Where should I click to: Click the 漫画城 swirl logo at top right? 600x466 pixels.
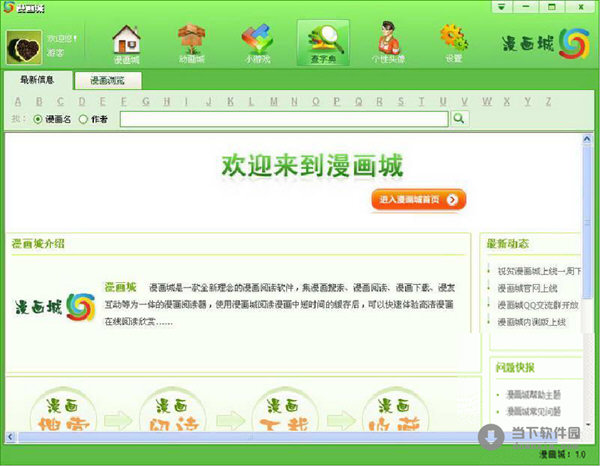(x=546, y=44)
